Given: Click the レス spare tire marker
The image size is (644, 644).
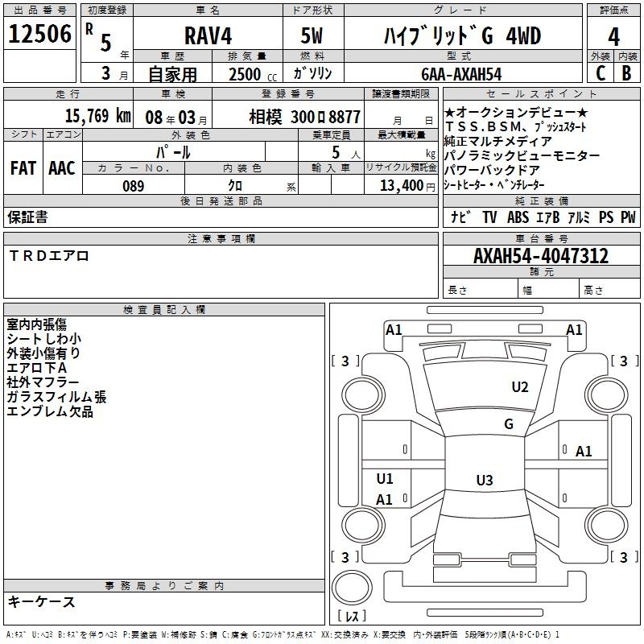Looking at the screenshot, I should (x=352, y=617).
